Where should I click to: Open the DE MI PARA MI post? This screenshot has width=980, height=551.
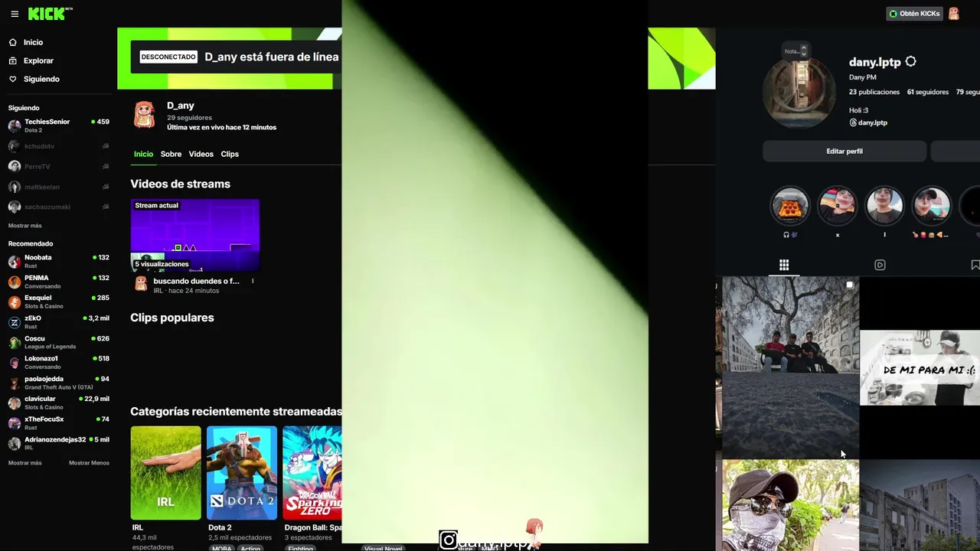(920, 368)
